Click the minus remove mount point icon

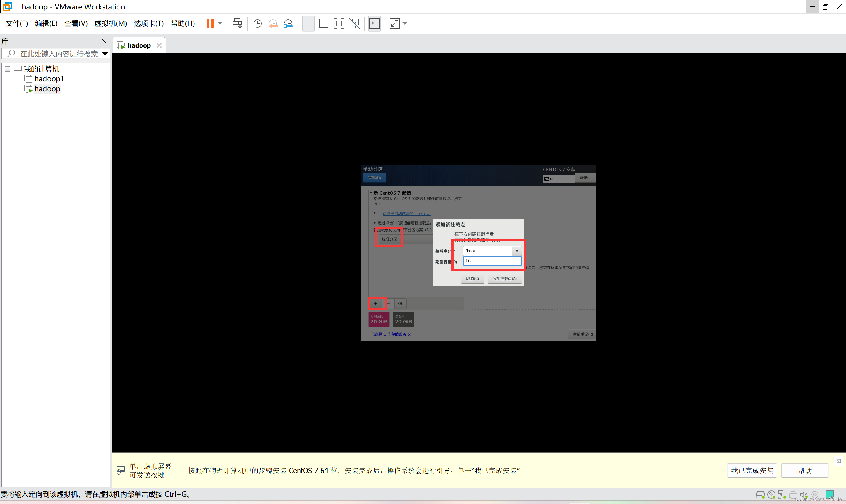(x=388, y=304)
